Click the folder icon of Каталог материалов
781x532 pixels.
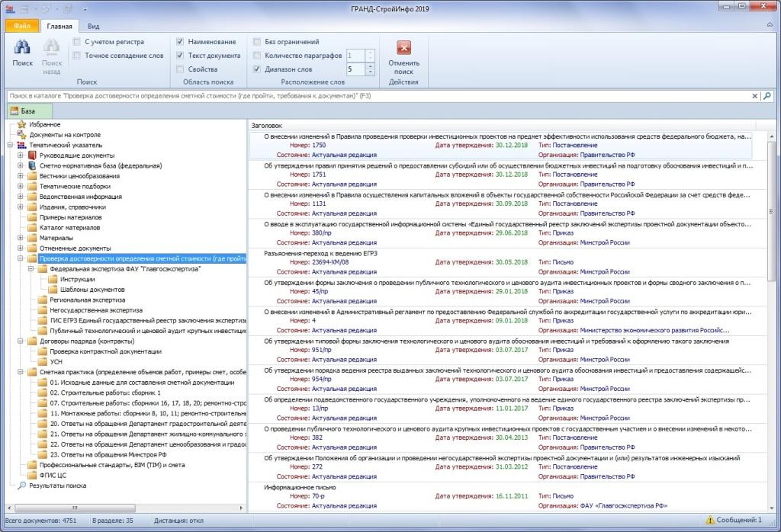pyautogui.click(x=32, y=227)
